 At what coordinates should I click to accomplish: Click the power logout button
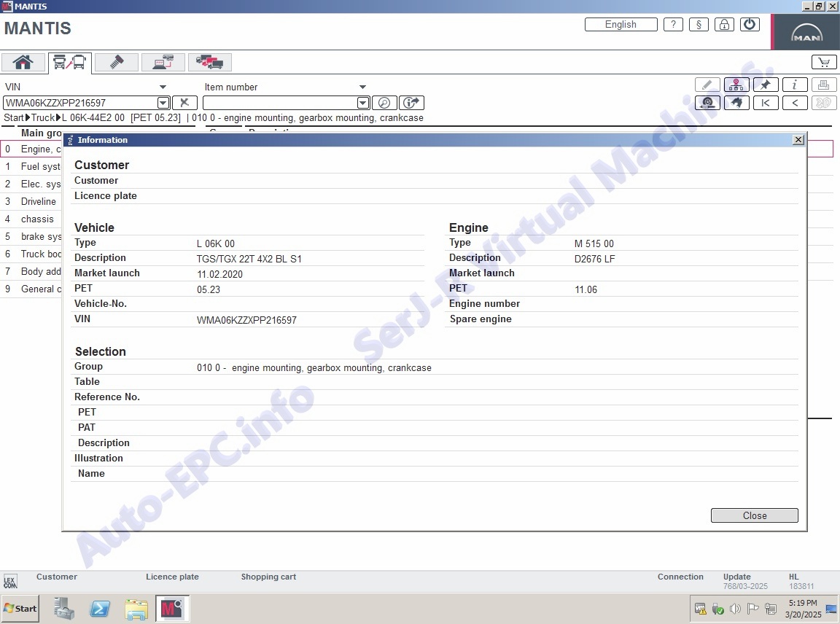[750, 25]
